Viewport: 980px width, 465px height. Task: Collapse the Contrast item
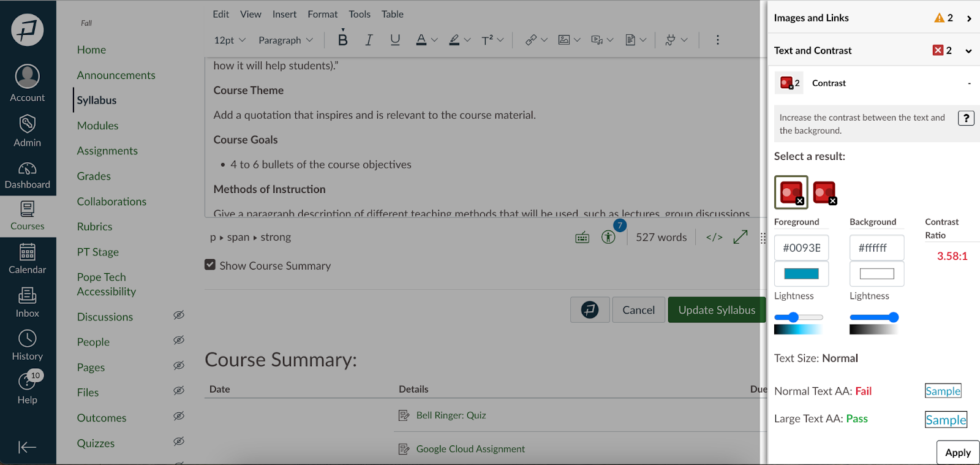[969, 83]
